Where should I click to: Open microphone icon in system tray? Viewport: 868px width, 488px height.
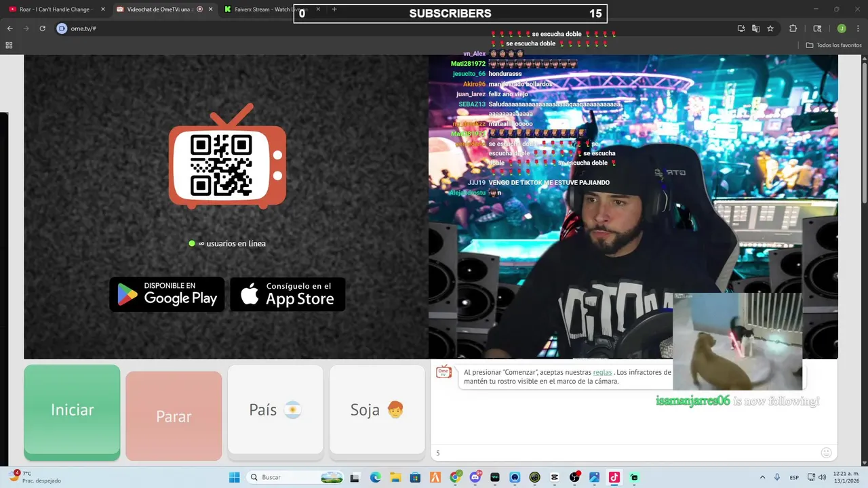point(777,477)
